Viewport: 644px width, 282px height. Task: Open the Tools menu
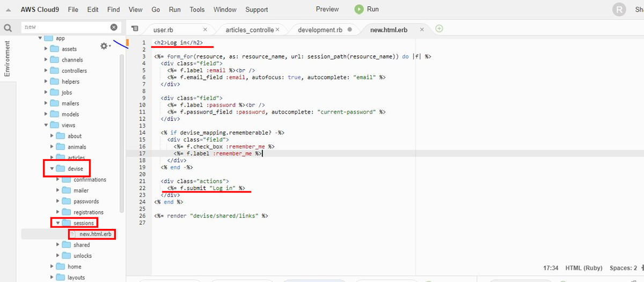click(x=197, y=10)
